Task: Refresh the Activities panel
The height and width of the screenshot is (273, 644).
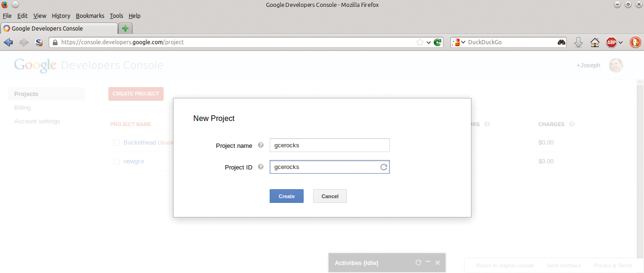Action: coord(418,263)
